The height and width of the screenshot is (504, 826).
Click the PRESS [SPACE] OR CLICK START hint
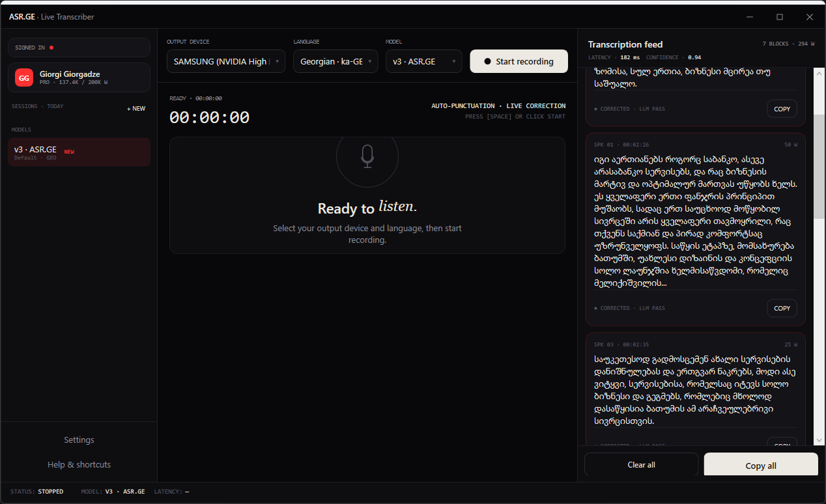[x=515, y=117]
